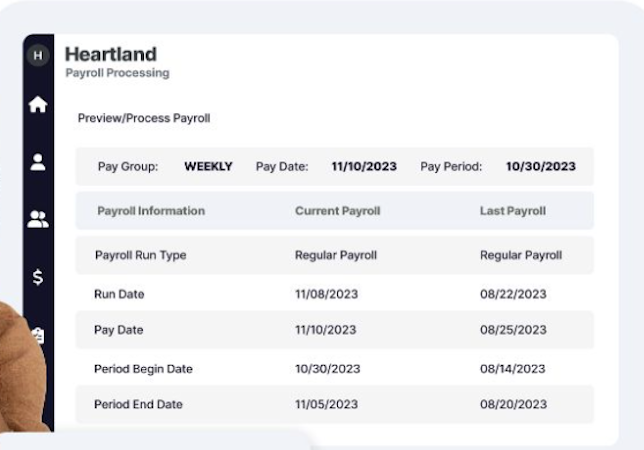The image size is (644, 450).
Task: Select the Preview/Process Payroll heading
Action: pos(144,118)
